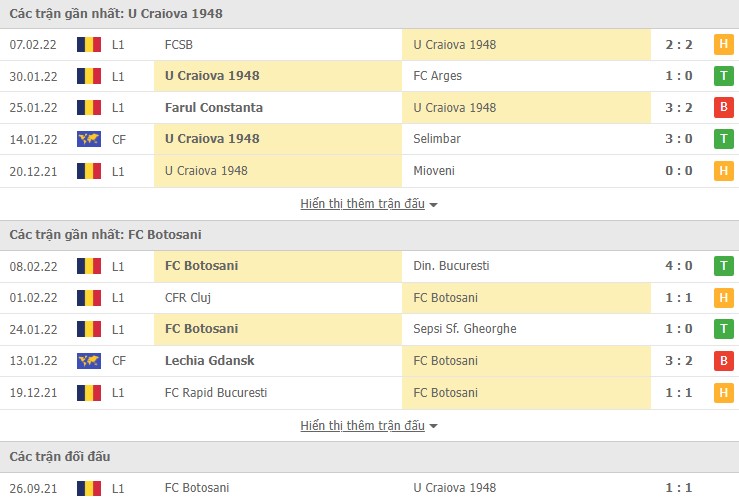
Task: Click Romania flag in 24.01.22 Sepsi row
Action: point(89,329)
